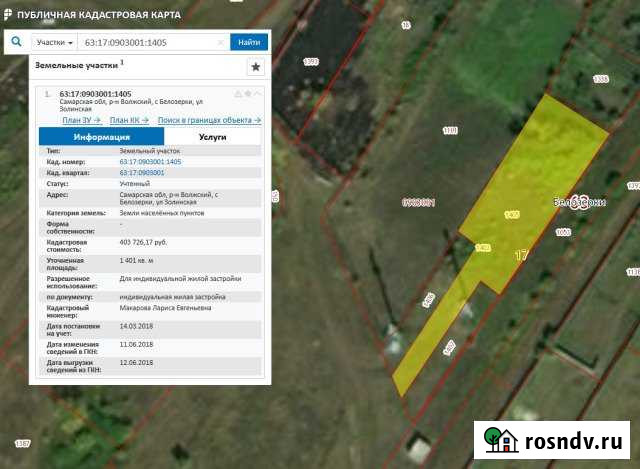
Task: Click Поиск в границах объекта link
Action: pos(202,120)
